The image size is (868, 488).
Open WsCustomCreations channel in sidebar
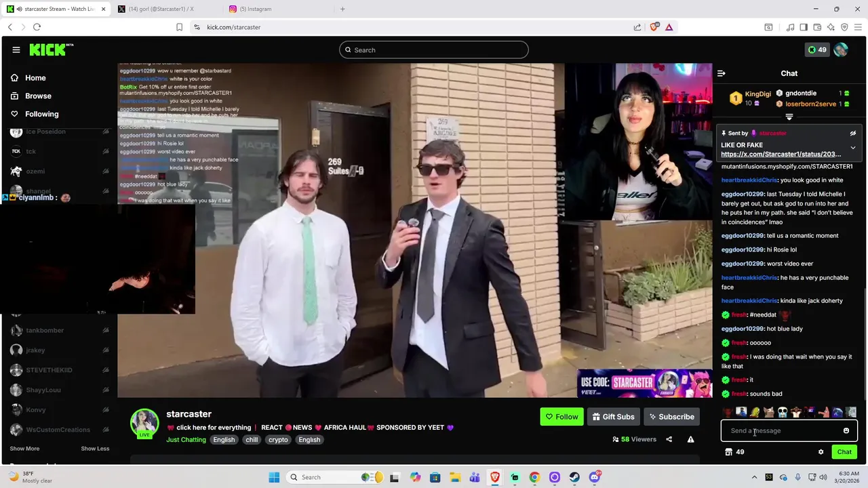click(x=59, y=430)
